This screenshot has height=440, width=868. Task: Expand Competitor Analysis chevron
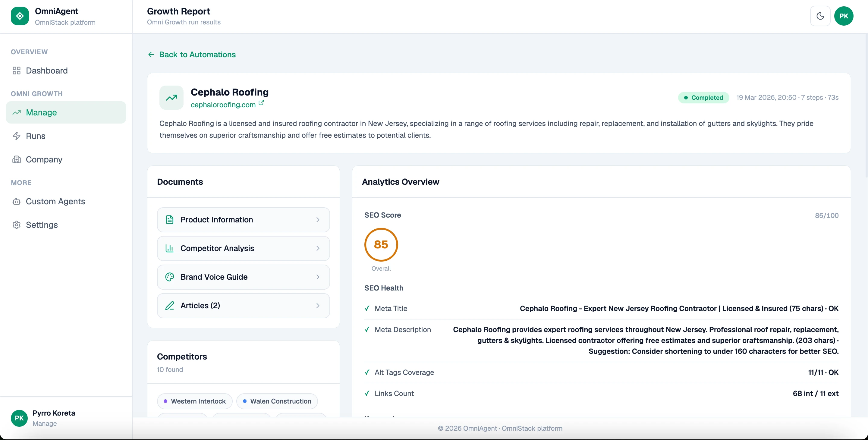pos(318,248)
